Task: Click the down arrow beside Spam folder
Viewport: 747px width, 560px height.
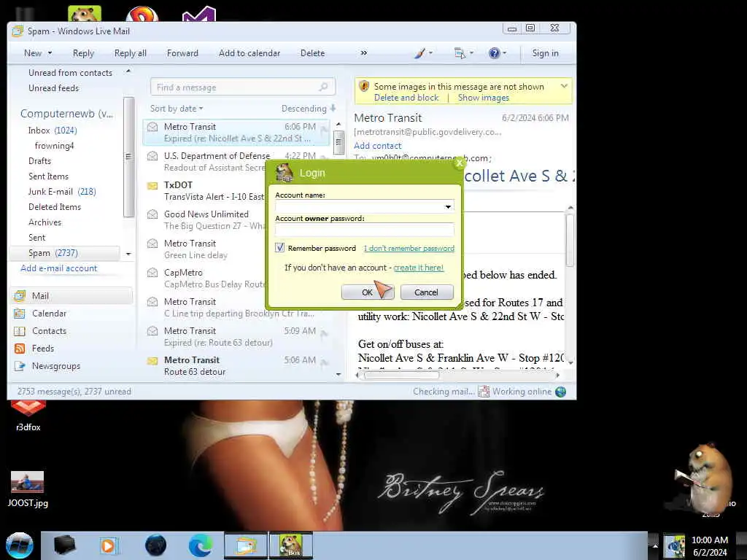Action: 128,254
